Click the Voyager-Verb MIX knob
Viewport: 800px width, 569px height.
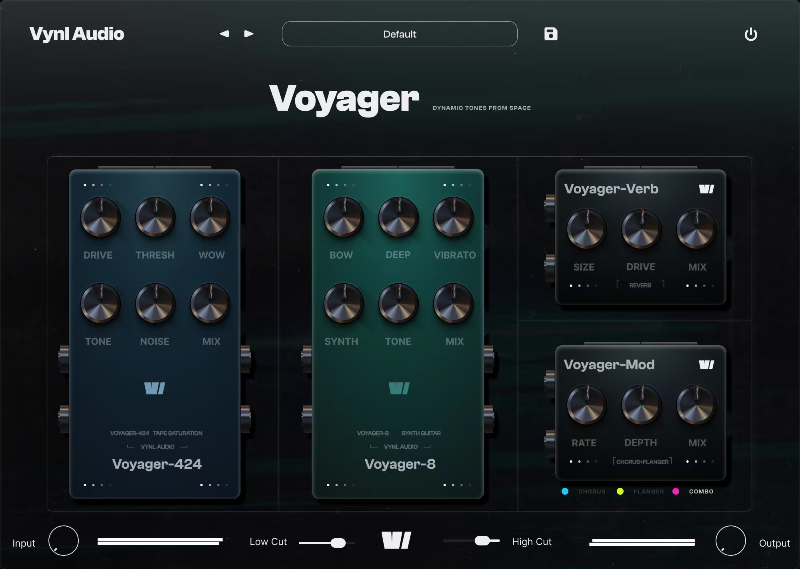696,229
